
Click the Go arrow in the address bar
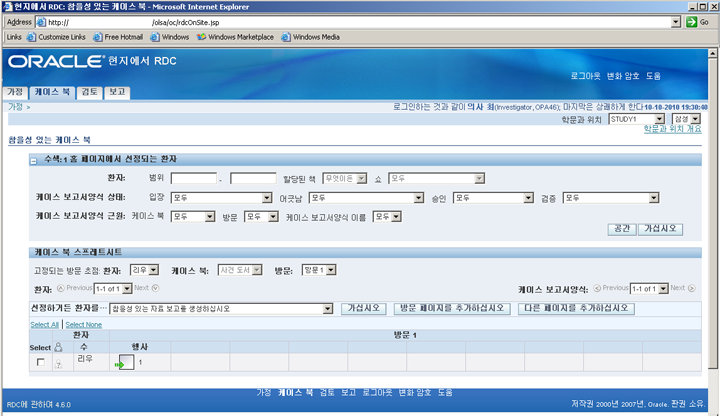pos(697,21)
